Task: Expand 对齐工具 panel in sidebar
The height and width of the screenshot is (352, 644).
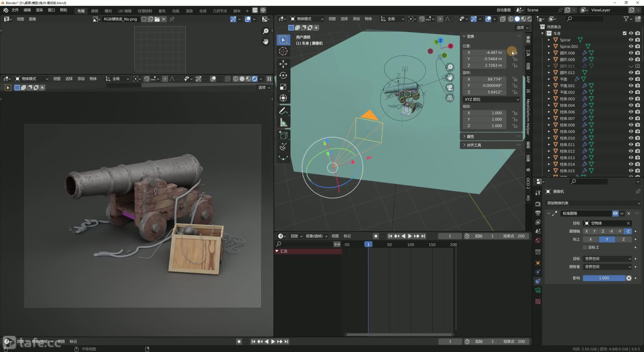Action: coord(492,145)
